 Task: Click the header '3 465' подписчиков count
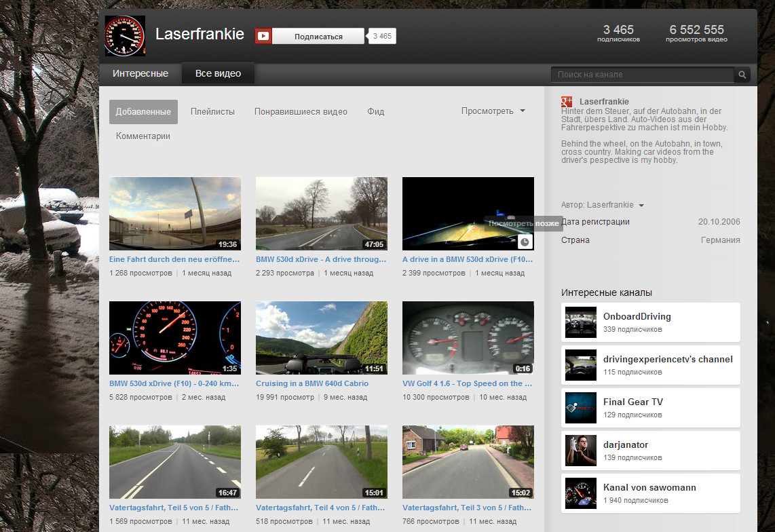coord(618,30)
